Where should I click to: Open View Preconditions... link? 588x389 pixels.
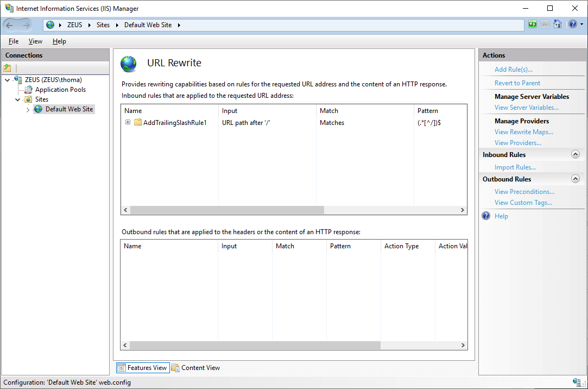[x=524, y=192]
